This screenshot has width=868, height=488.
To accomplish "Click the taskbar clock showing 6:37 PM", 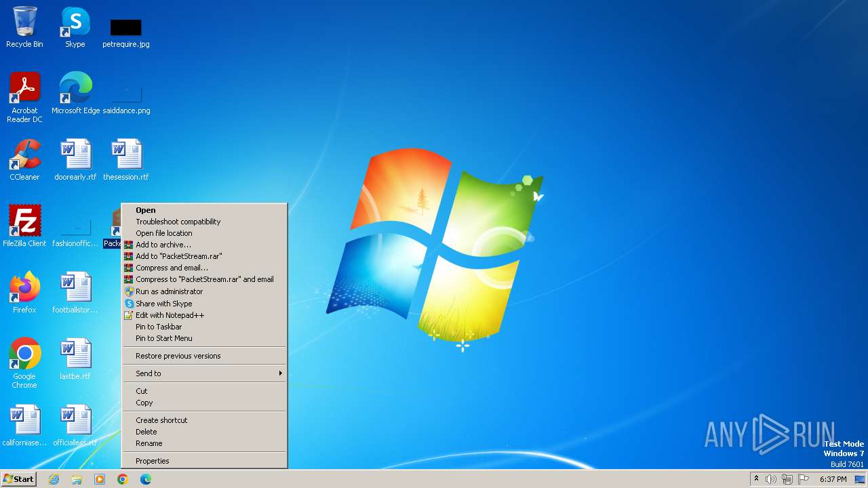I will point(833,479).
